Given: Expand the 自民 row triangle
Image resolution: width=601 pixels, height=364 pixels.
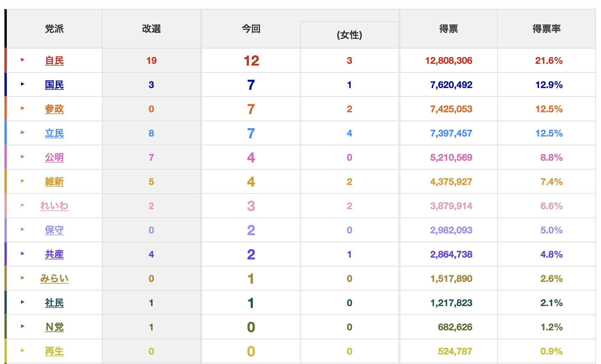Looking at the screenshot, I should click(22, 60).
